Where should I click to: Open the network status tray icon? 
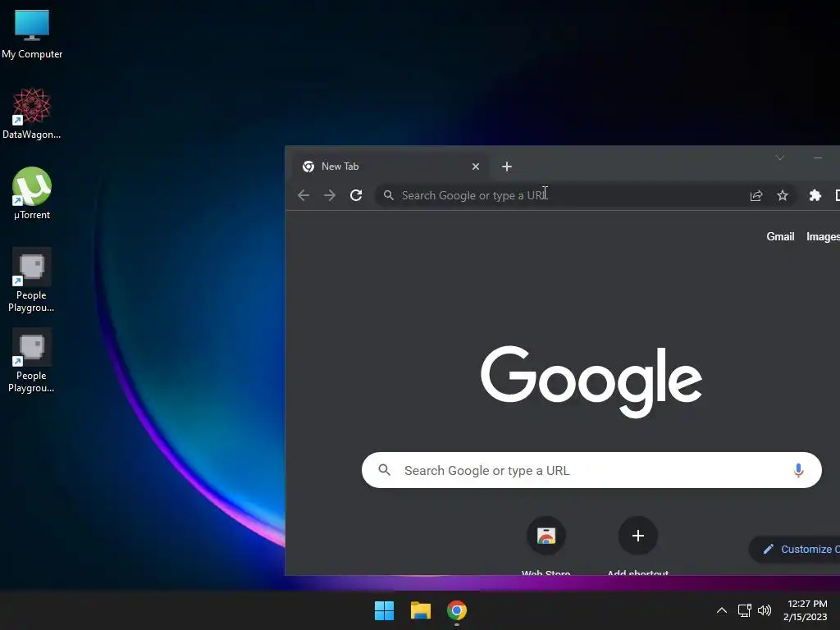pos(744,610)
